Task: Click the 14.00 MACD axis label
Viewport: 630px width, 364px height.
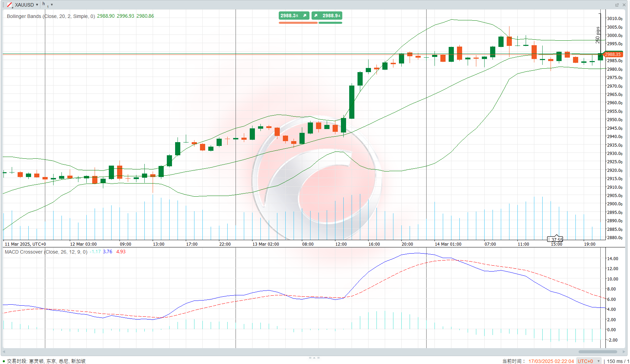Action: [612, 259]
